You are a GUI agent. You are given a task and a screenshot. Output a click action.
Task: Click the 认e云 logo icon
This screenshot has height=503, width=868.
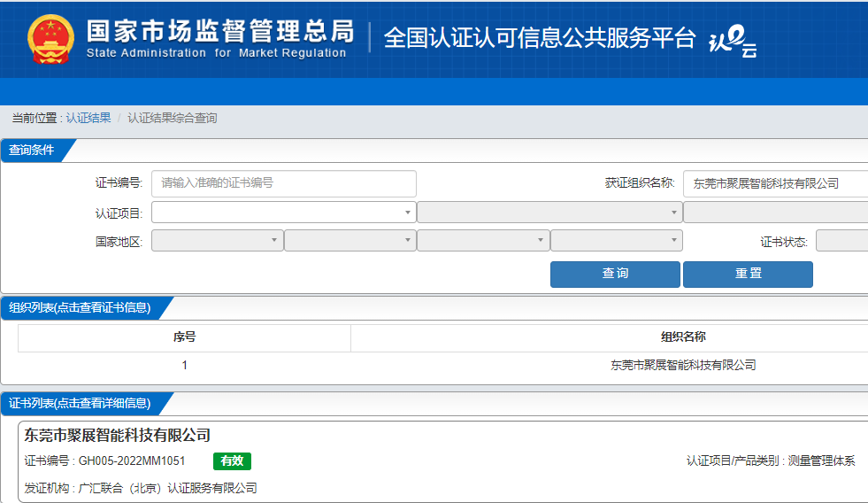(733, 41)
